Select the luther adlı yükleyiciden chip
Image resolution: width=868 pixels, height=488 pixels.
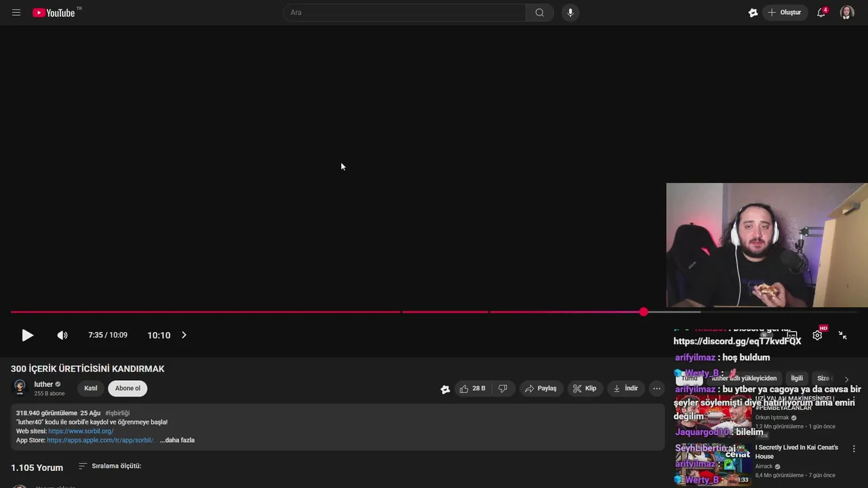coord(744,378)
